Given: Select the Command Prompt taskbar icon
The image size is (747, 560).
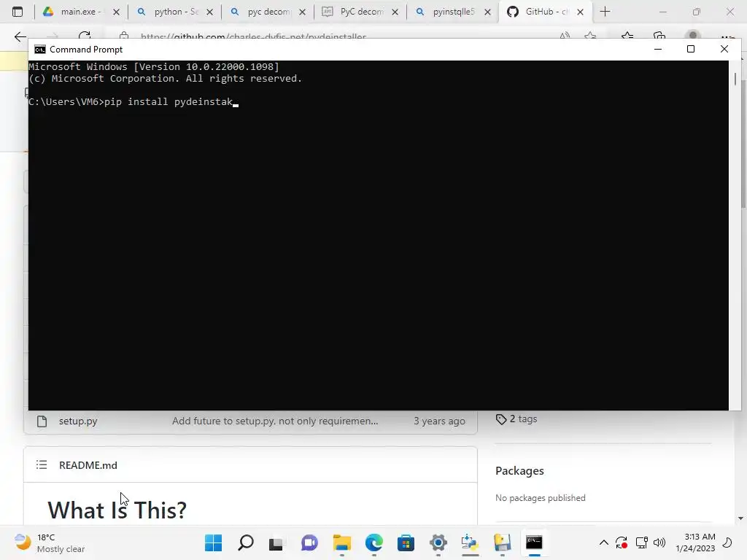Looking at the screenshot, I should tap(534, 542).
